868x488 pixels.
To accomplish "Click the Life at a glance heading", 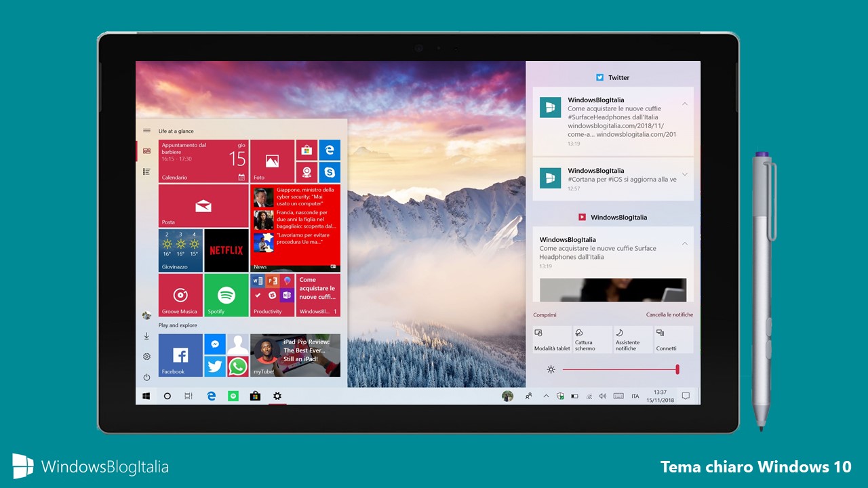I will click(x=176, y=131).
